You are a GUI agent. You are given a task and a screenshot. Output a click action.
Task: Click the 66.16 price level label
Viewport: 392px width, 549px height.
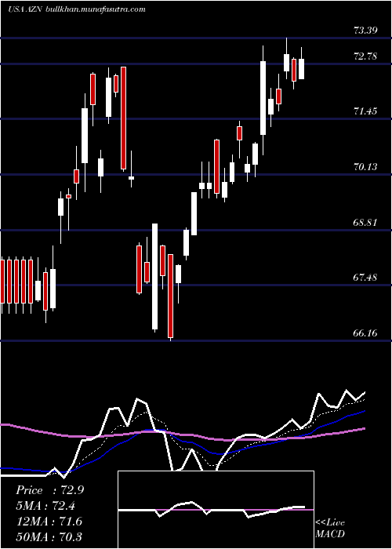(x=365, y=333)
